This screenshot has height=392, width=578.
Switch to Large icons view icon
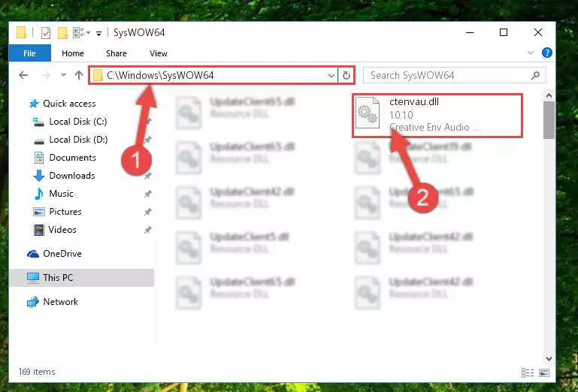544,372
